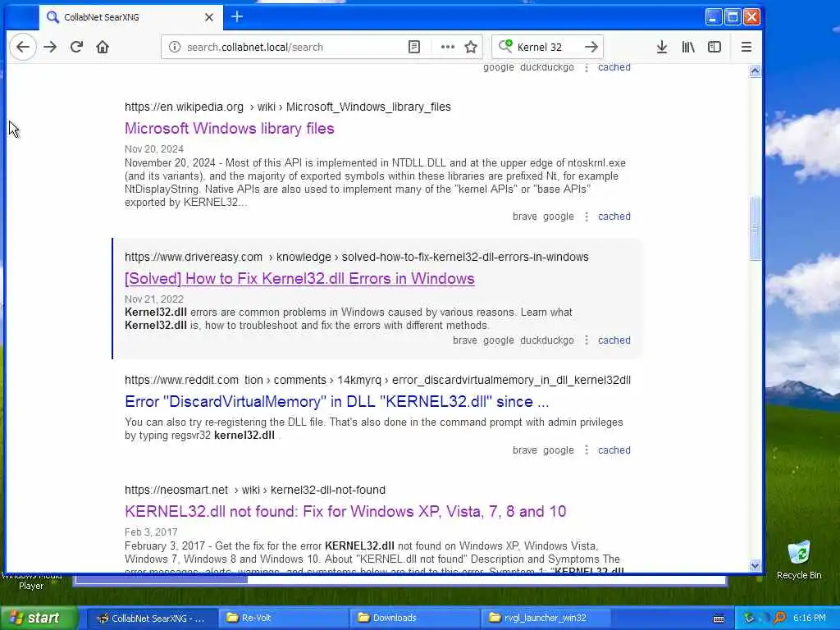This screenshot has height=630, width=840.
Task: Open the DiscardVirtualMemory reddit result
Action: pyautogui.click(x=337, y=402)
